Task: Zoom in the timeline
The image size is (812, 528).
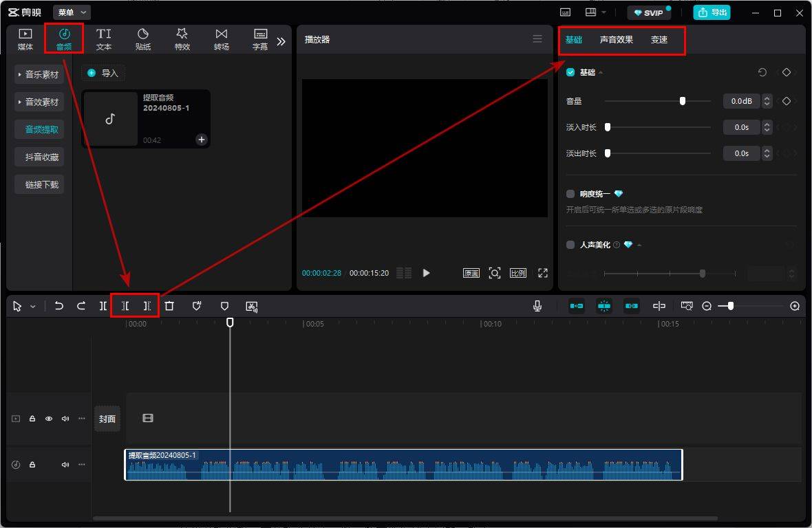Action: click(795, 306)
